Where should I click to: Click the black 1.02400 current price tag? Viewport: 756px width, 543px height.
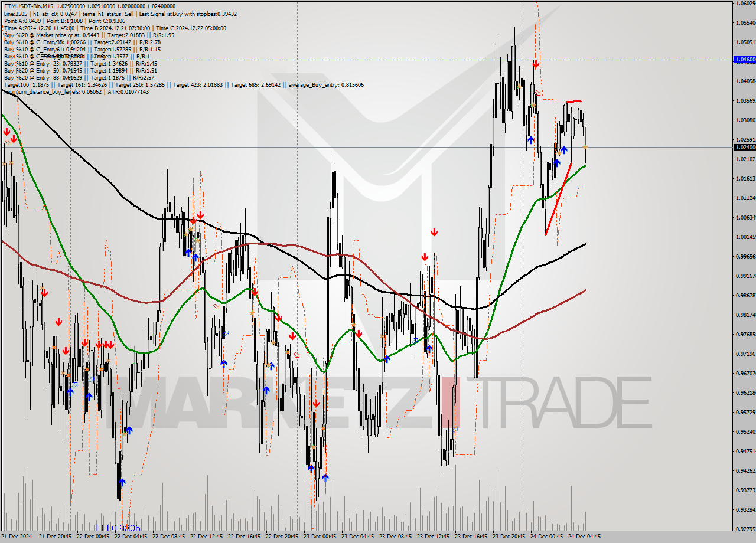coord(744,146)
